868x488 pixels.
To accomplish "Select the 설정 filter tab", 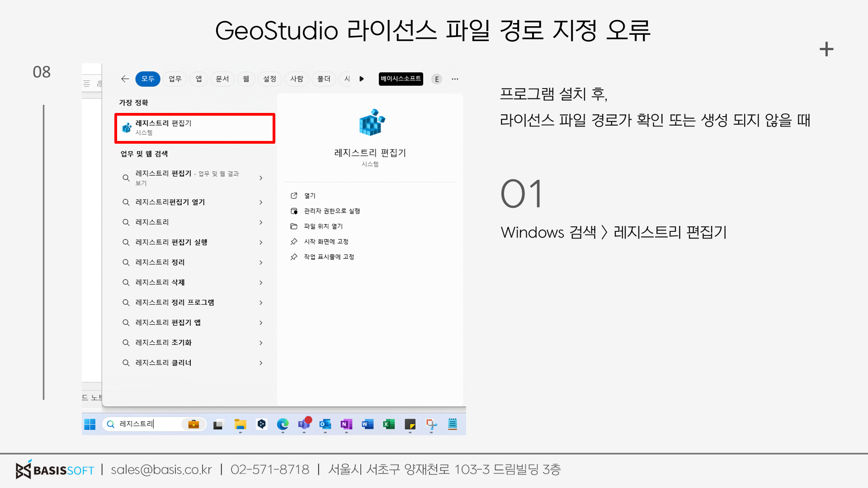I will (270, 79).
